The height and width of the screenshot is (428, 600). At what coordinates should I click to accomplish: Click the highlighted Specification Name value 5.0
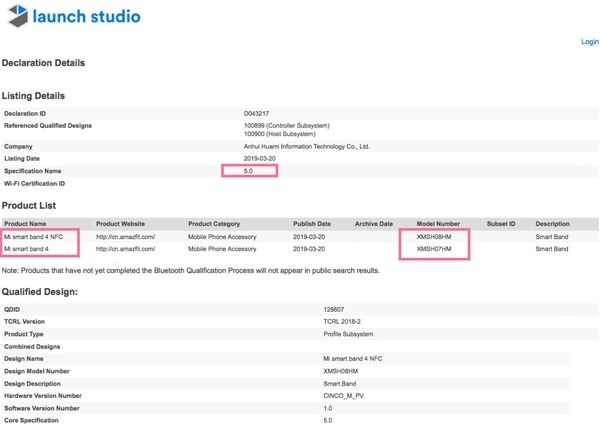(x=249, y=172)
